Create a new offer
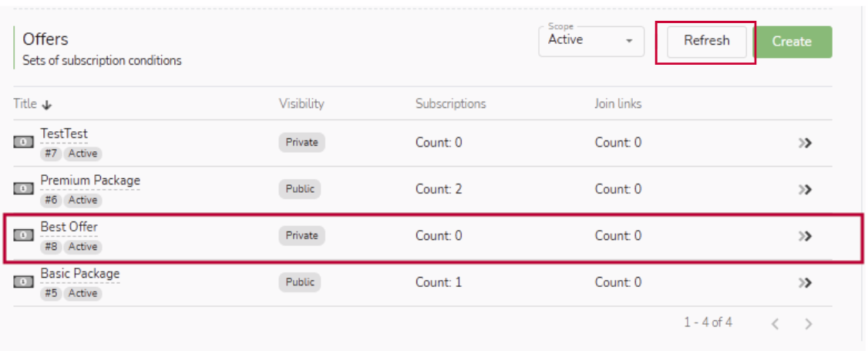The image size is (868, 351). (792, 42)
